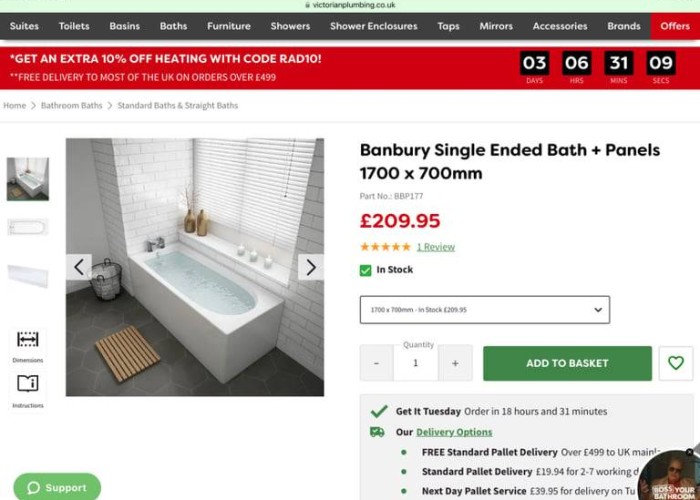This screenshot has width=700, height=500.
Task: Open Delivery Options link
Action: [454, 432]
